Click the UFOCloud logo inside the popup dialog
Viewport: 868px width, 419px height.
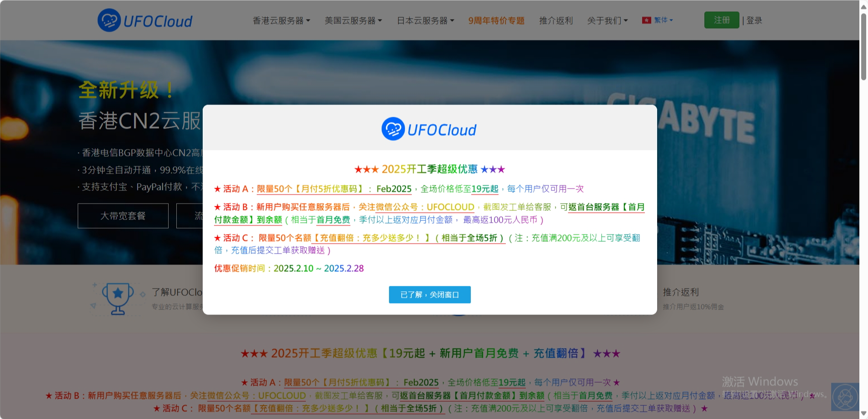coord(429,128)
